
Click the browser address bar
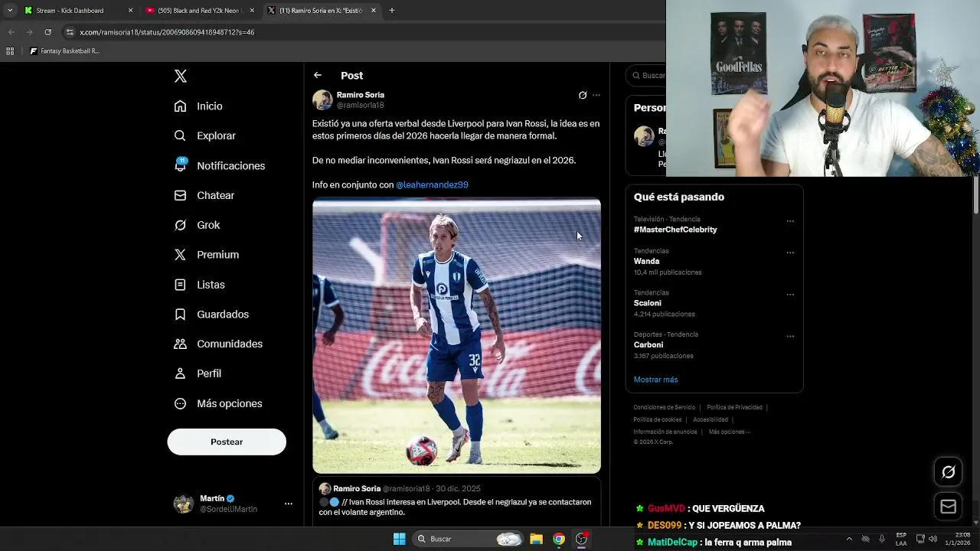tap(360, 32)
